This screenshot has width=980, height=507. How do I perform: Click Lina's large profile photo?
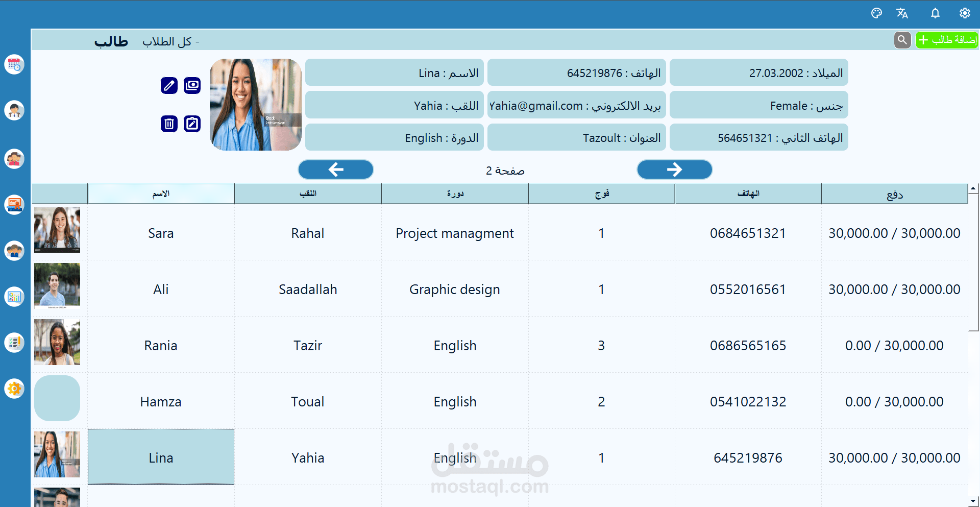(x=256, y=105)
